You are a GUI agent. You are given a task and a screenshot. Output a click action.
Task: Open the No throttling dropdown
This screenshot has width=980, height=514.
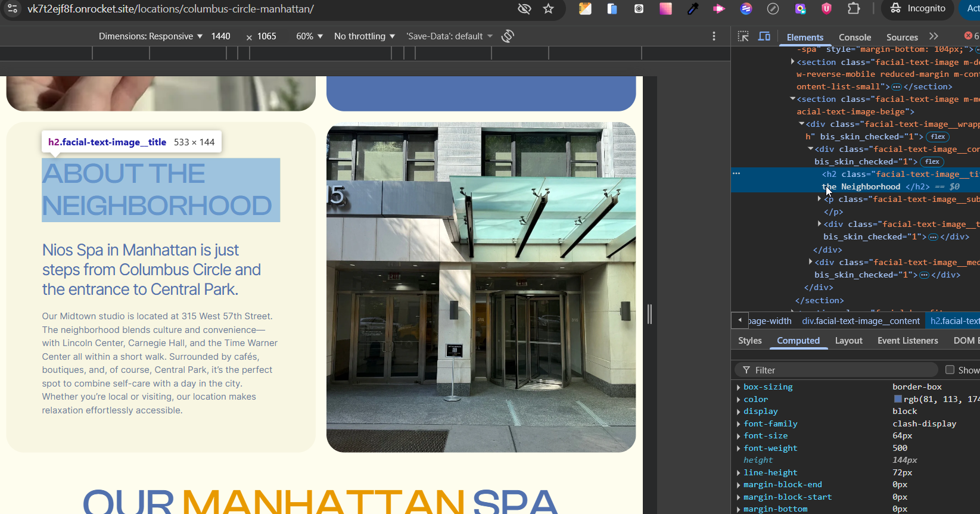click(x=365, y=36)
